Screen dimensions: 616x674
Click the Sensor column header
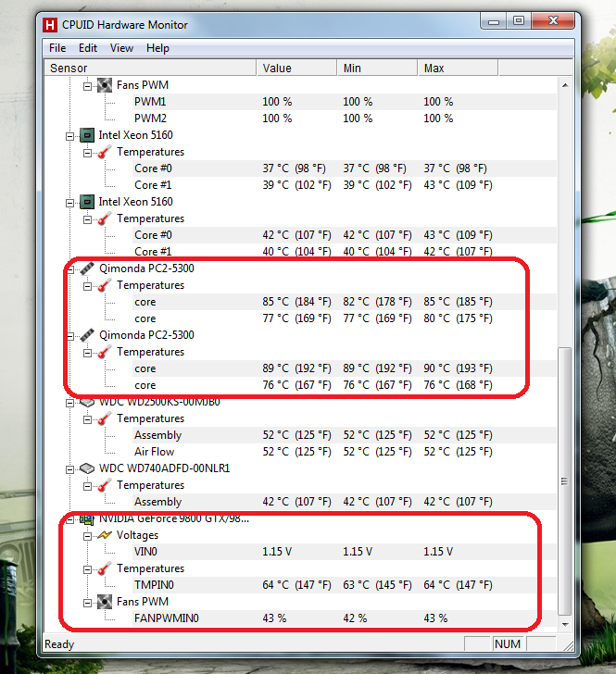pos(151,68)
